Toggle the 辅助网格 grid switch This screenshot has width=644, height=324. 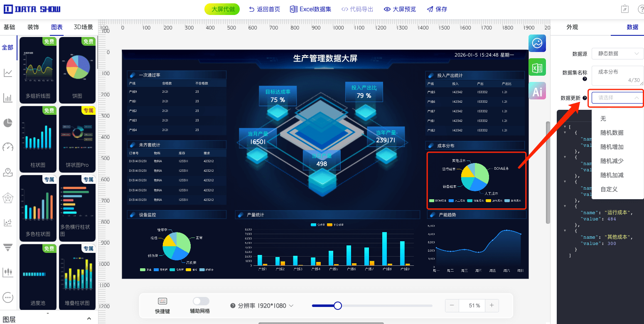201,301
